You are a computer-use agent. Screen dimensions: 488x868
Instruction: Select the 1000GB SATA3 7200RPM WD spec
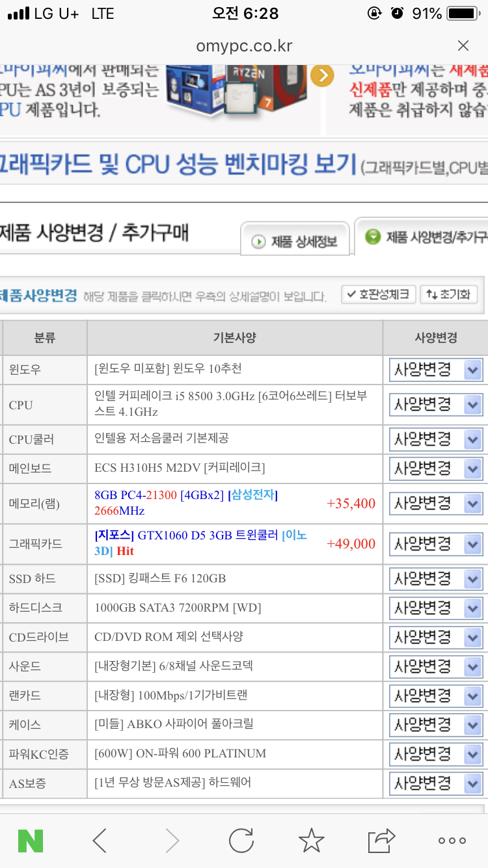point(178,608)
